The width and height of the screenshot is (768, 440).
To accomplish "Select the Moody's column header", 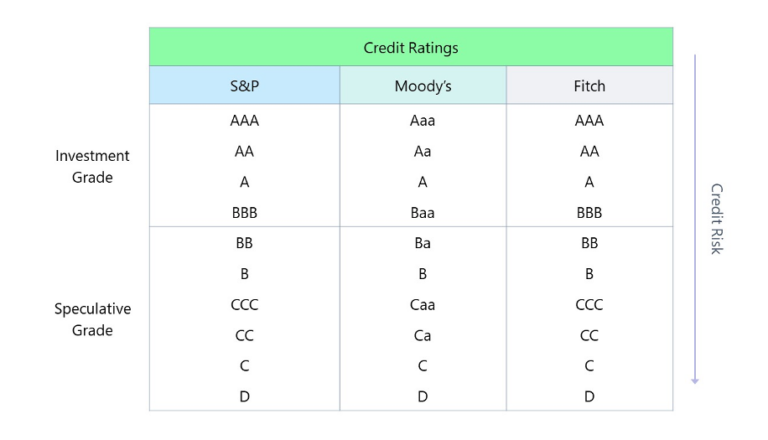I will pos(423,86).
